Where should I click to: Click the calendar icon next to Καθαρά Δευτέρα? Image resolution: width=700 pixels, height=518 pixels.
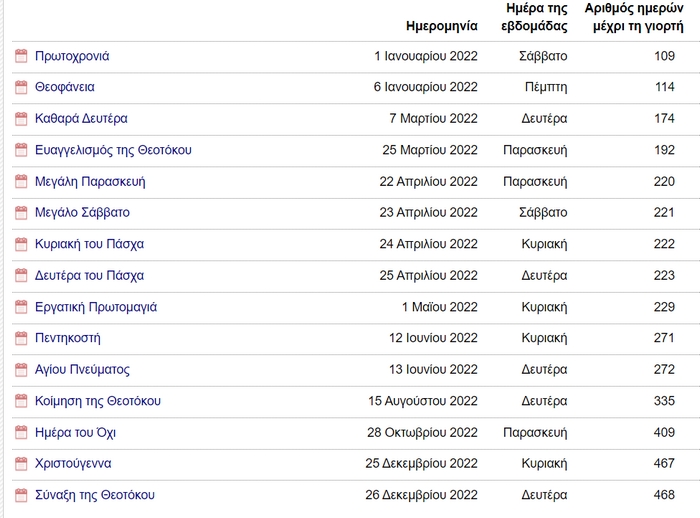[21, 119]
